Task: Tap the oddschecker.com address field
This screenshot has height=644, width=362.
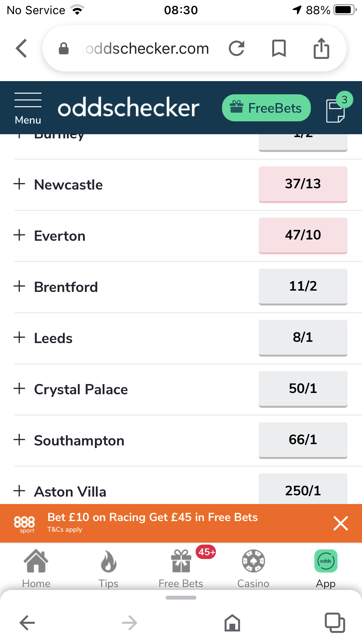Action: [147, 49]
